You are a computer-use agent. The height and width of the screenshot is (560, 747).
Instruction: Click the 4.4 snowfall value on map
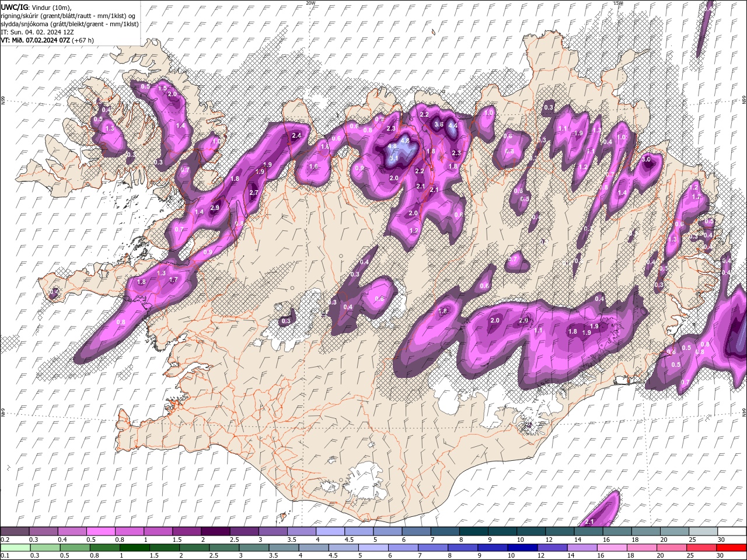click(453, 125)
